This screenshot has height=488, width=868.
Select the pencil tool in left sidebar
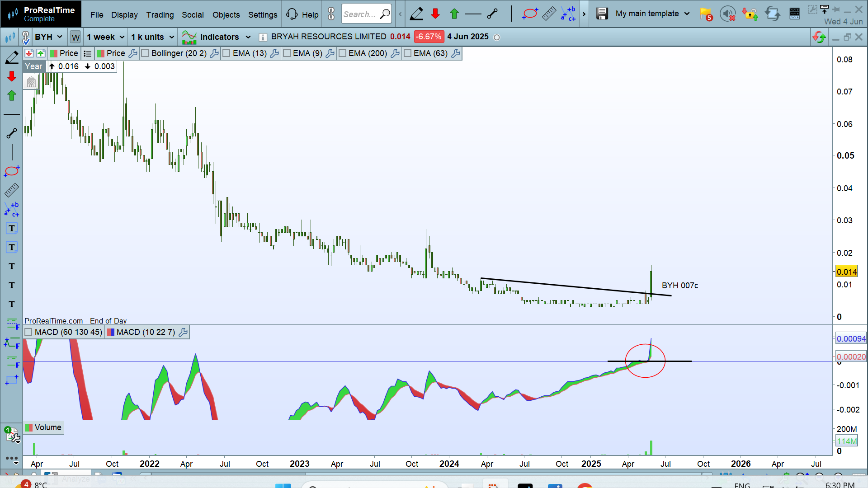point(12,57)
